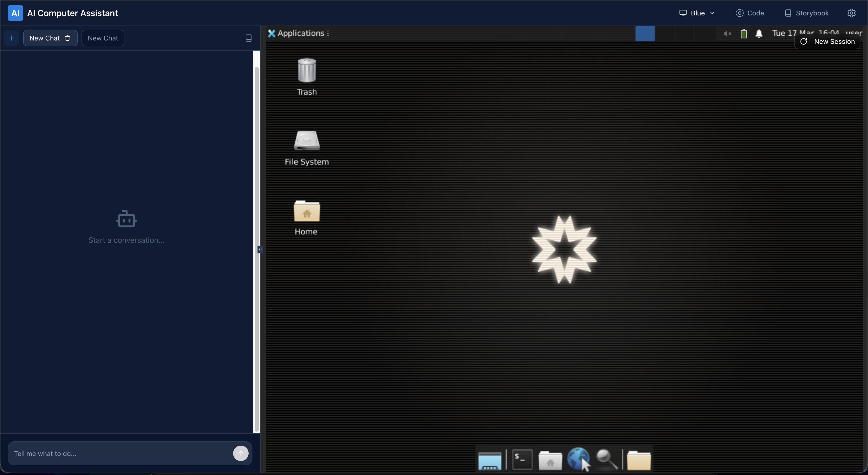The image size is (868, 475).
Task: Toggle the chat side panel icon
Action: pos(248,38)
